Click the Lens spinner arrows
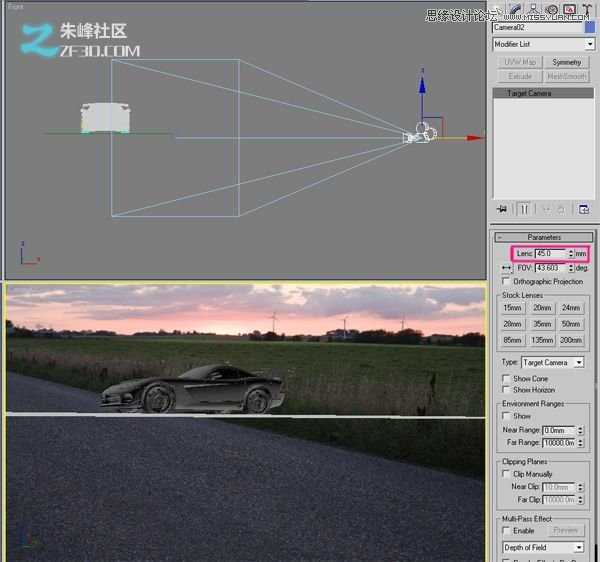Screen dimensions: 600x562 tap(571, 253)
